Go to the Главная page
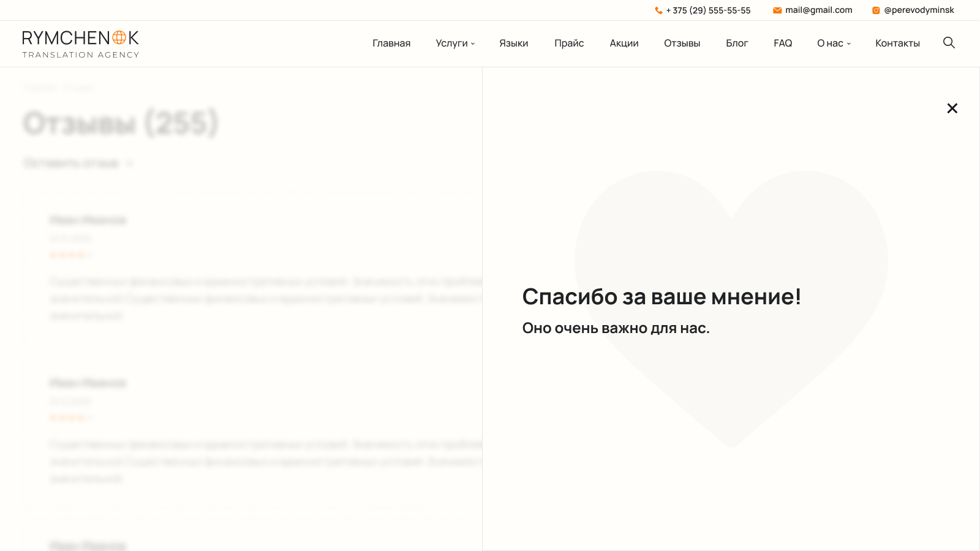Screen dimensions: 980x551 pos(391,43)
